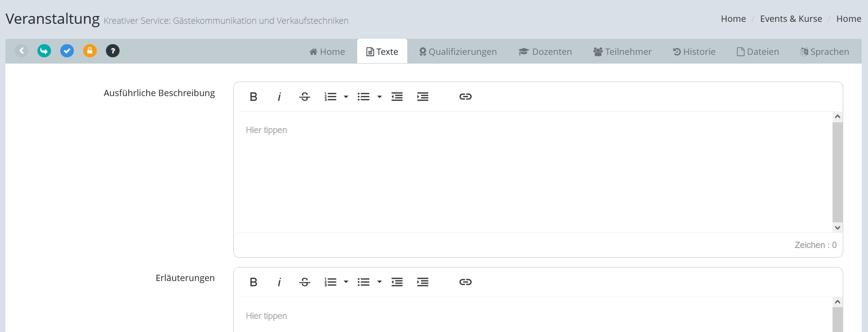Open help with black question mark icon
The height and width of the screenshot is (332, 868).
coord(113,51)
